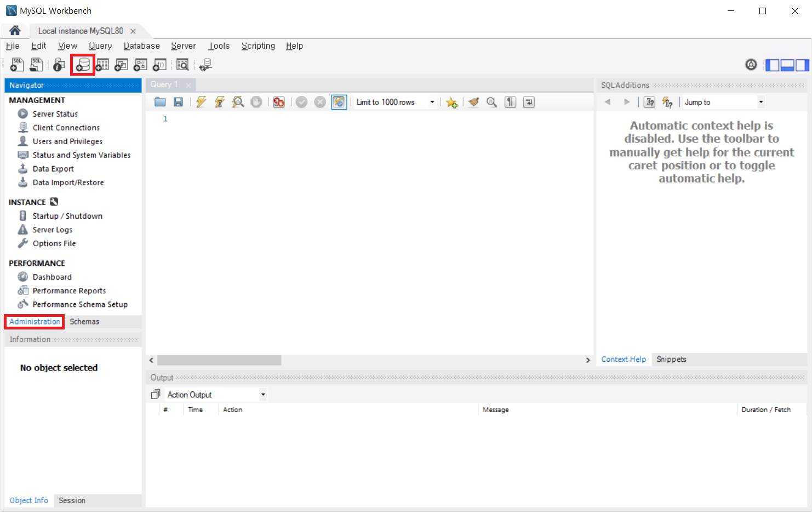Open the Server menu
Image resolution: width=812 pixels, height=512 pixels.
(184, 46)
